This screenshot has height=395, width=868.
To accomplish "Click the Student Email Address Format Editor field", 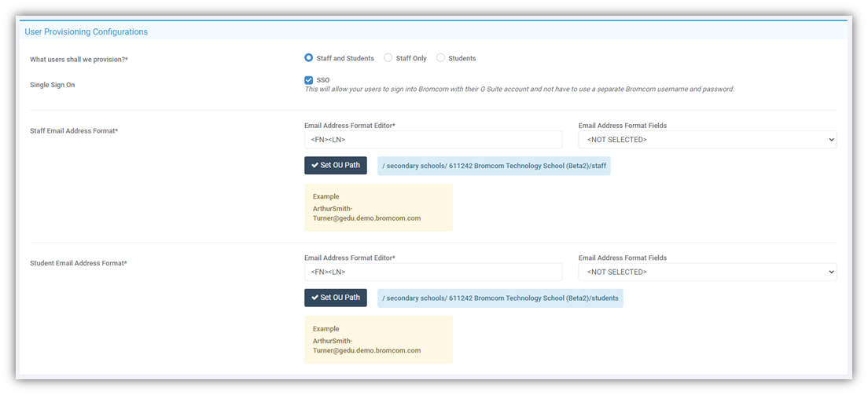I will click(433, 272).
